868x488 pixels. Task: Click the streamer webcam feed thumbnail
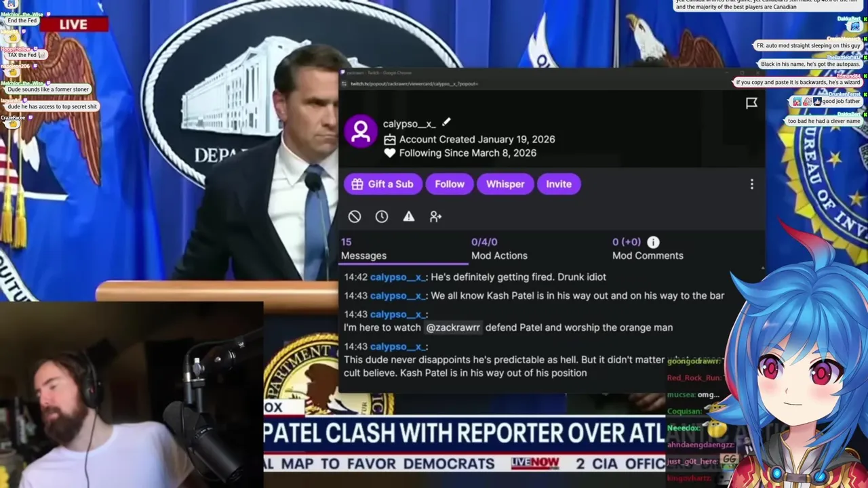click(x=132, y=395)
